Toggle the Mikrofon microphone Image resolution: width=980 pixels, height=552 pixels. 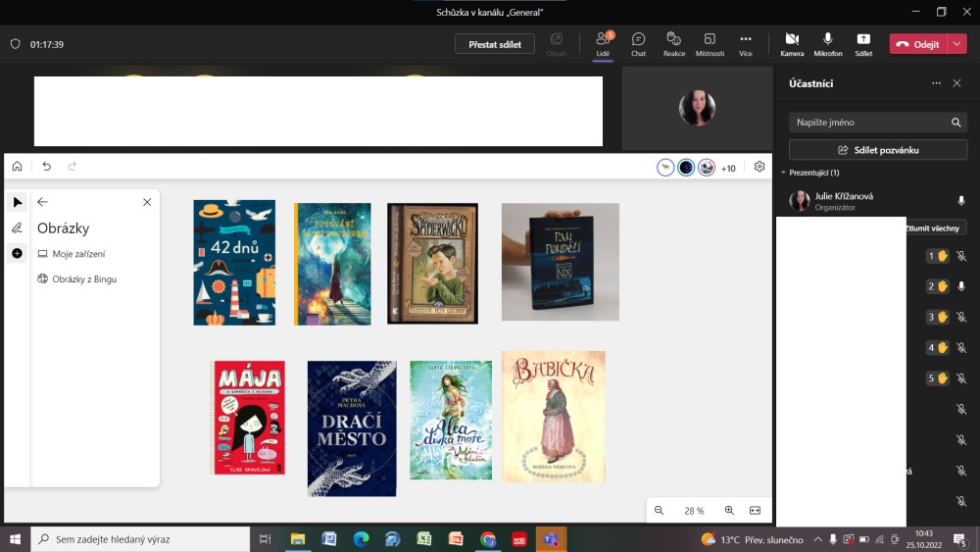coord(827,44)
